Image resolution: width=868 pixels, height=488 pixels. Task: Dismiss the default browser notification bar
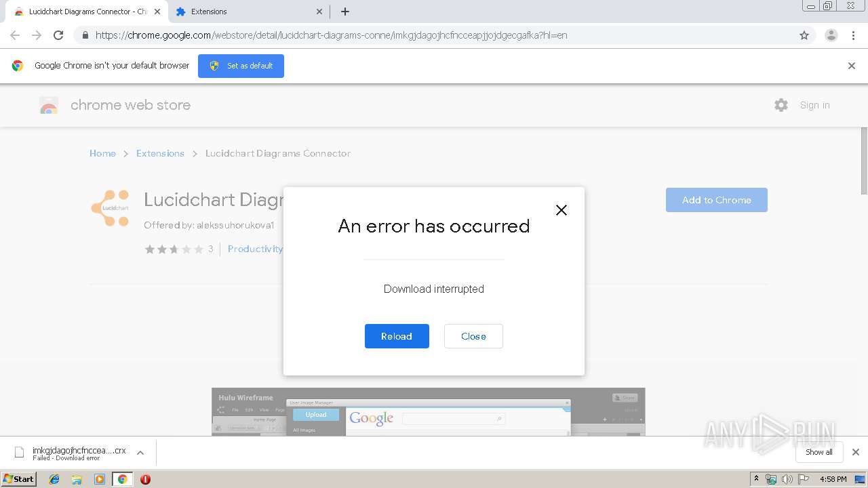pyautogui.click(x=852, y=66)
